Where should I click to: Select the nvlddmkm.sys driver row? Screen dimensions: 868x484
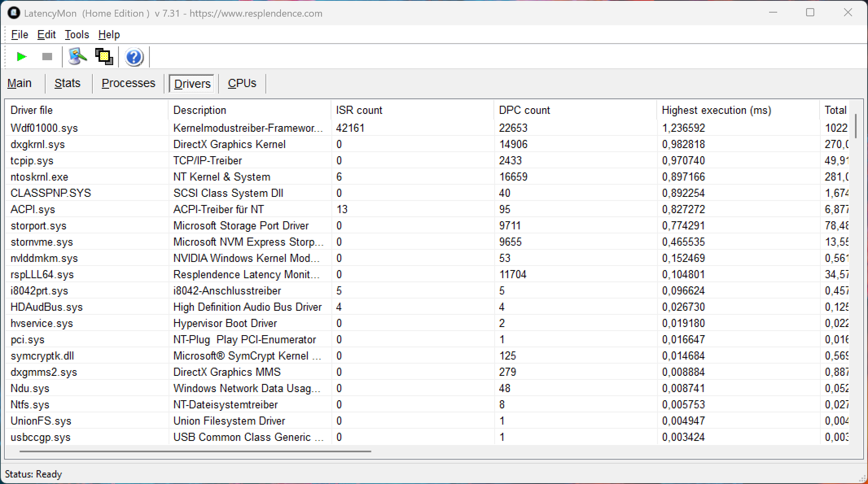[x=44, y=258]
